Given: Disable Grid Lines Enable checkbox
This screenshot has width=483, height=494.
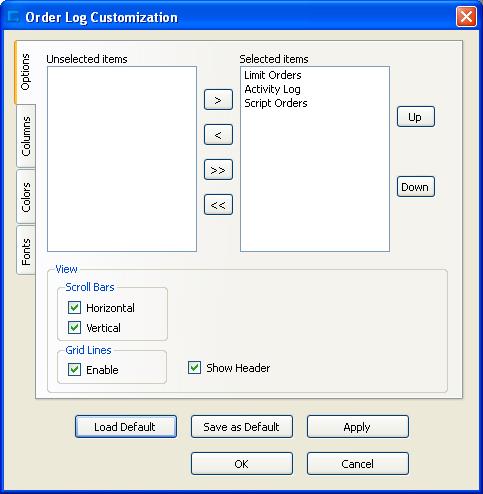Looking at the screenshot, I should coord(74,369).
